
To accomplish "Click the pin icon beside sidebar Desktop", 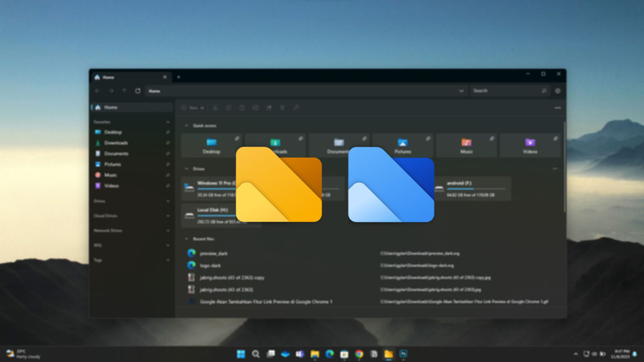I will (x=168, y=132).
